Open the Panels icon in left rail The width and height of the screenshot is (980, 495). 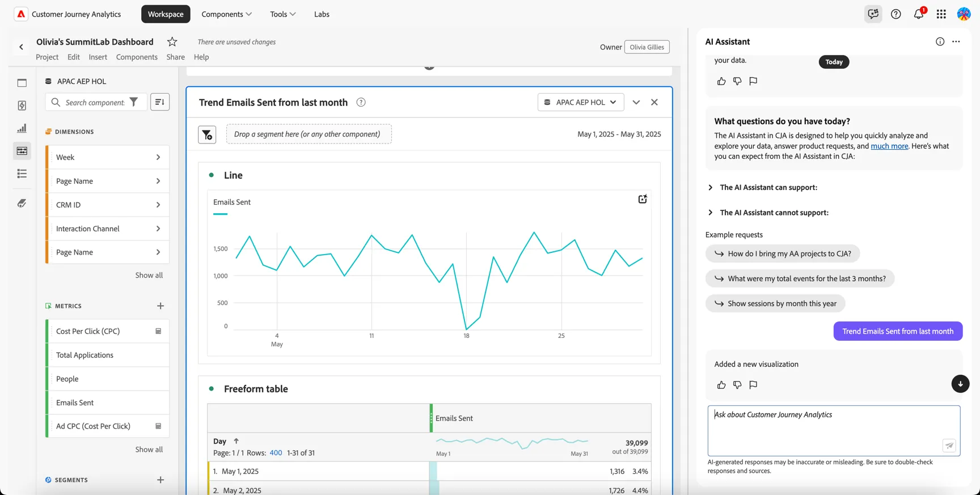click(22, 83)
